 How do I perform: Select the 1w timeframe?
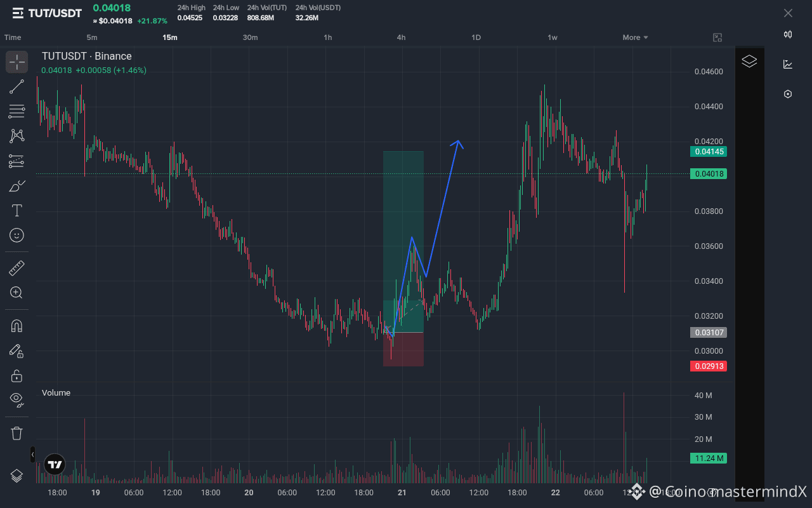pos(553,37)
